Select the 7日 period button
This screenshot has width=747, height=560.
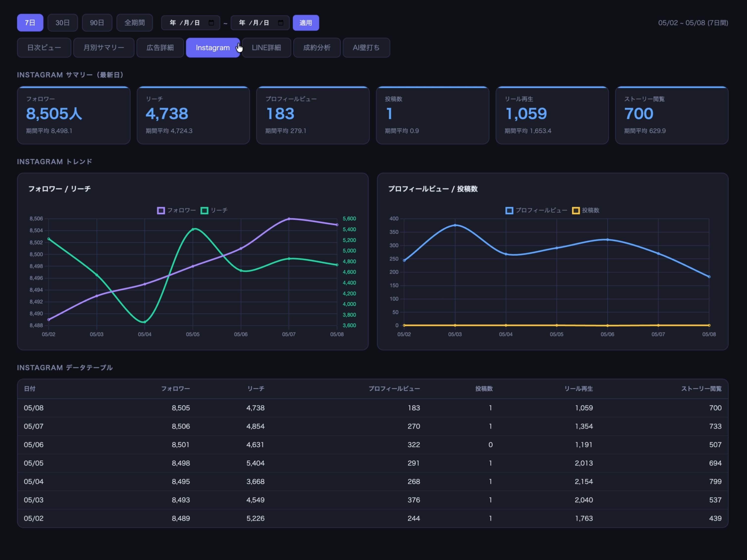(30, 23)
